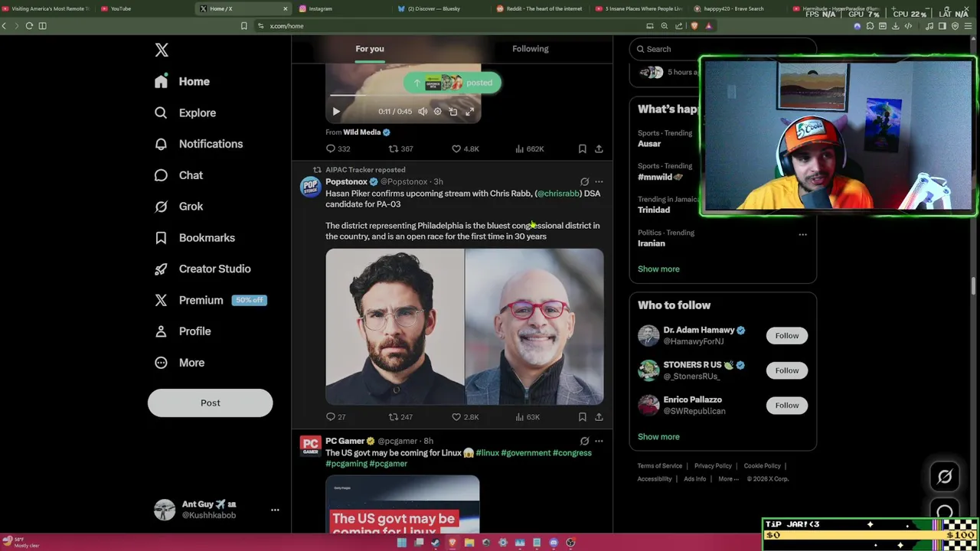Open Grok from the sidebar

[x=178, y=207]
